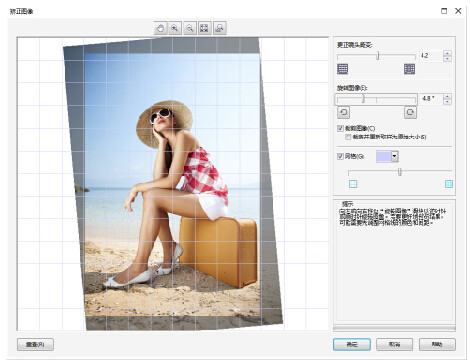Image resolution: width=470 pixels, height=363 pixels.
Task: Click the Reset (重置) button
Action: (35, 344)
